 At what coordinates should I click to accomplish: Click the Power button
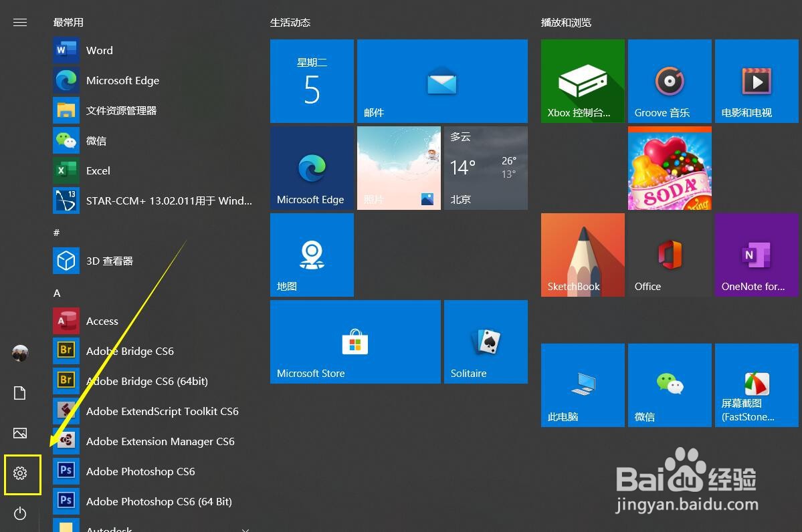(19, 513)
